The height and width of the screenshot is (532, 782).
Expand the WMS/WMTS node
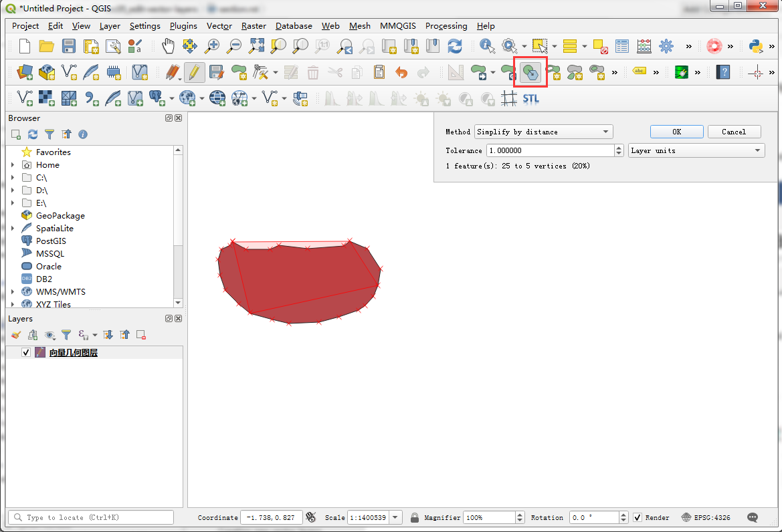(x=13, y=292)
